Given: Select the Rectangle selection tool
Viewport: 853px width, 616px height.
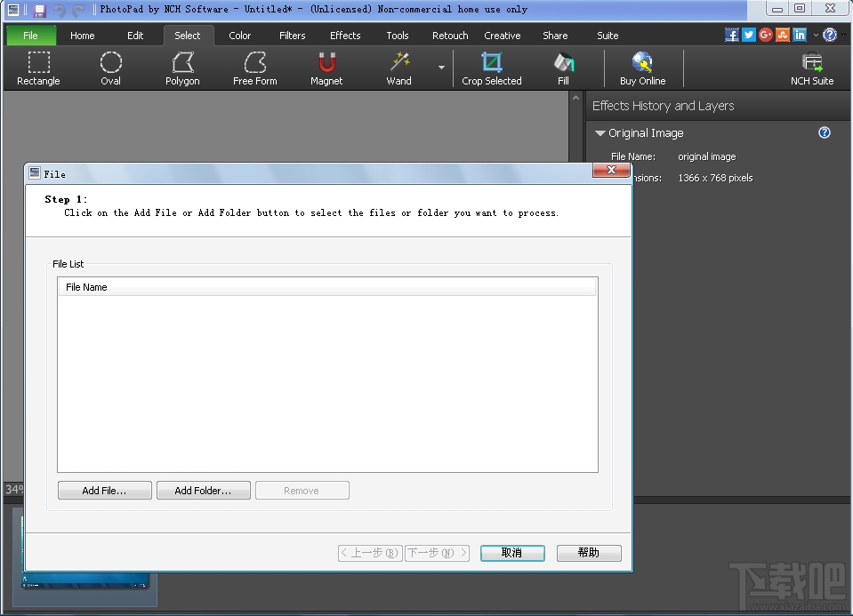Looking at the screenshot, I should (37, 67).
